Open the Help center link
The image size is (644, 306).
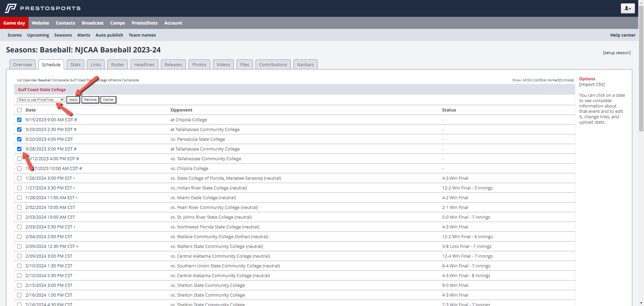coord(623,35)
